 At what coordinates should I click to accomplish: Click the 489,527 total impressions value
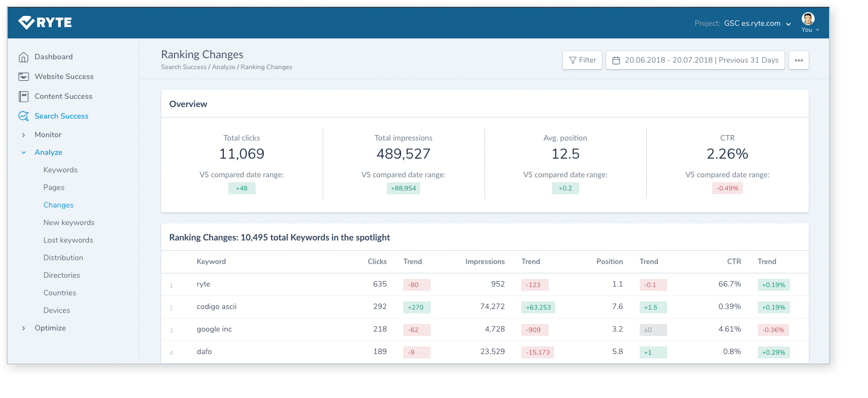pos(403,154)
